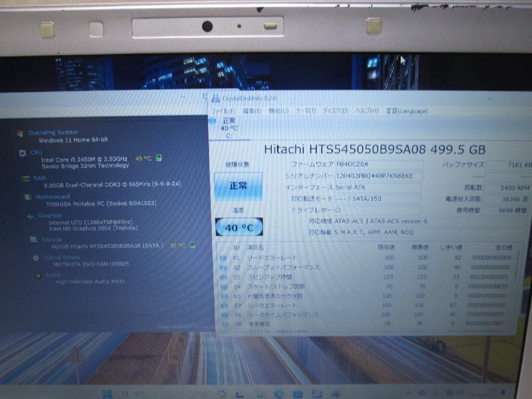Click the 項目名 column header
The width and height of the screenshot is (532, 399).
(255, 247)
